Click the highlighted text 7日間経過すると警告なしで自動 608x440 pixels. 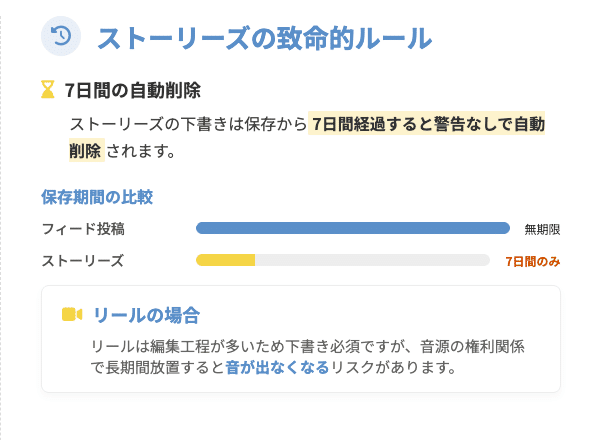point(427,124)
